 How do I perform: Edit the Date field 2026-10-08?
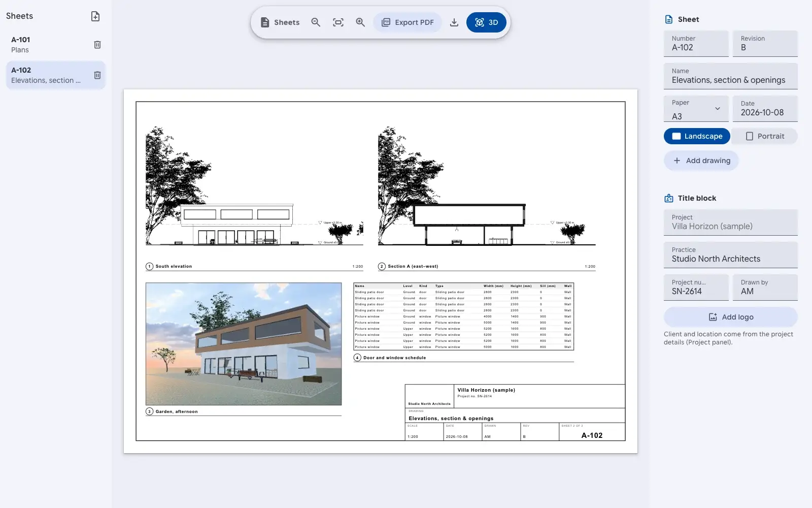coord(765,109)
